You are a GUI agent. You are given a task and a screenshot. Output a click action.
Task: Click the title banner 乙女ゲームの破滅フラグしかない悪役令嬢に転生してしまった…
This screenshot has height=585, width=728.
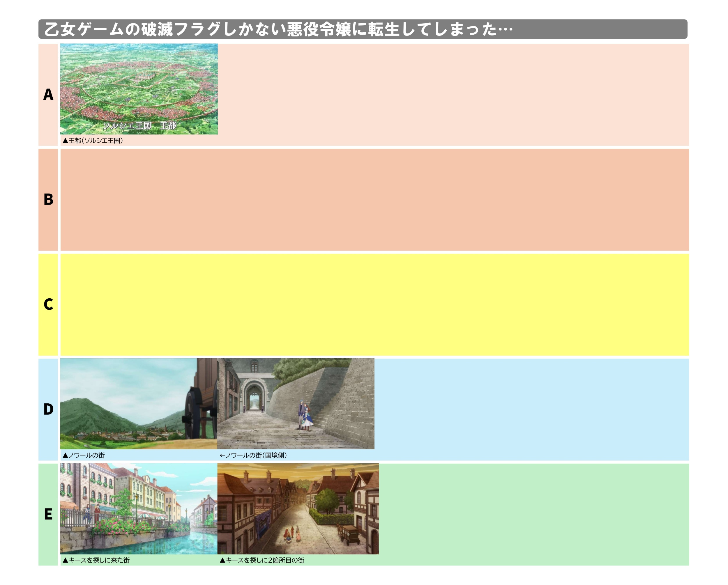coord(363,29)
